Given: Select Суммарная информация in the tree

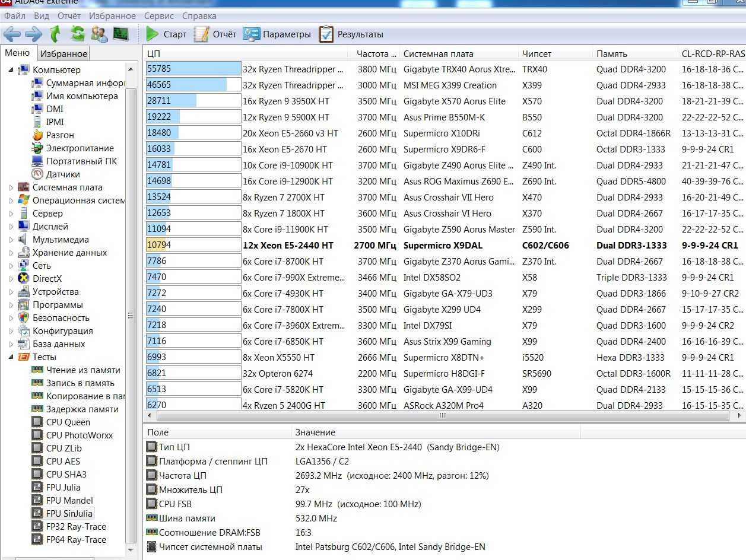Looking at the screenshot, I should 85,83.
